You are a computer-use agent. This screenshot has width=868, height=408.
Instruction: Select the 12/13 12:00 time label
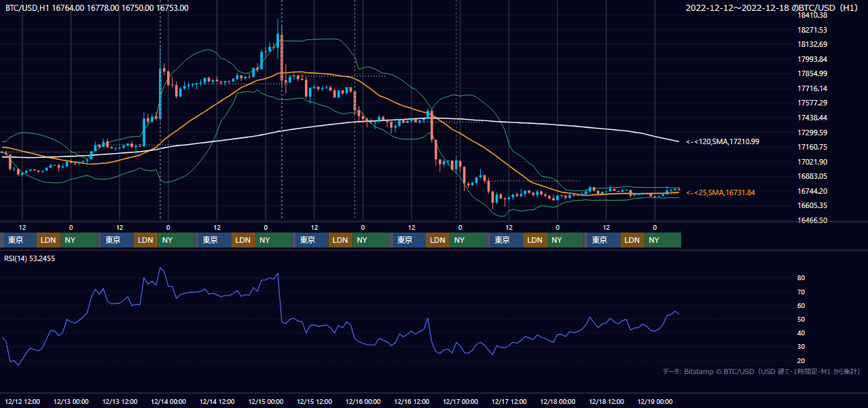(120, 402)
